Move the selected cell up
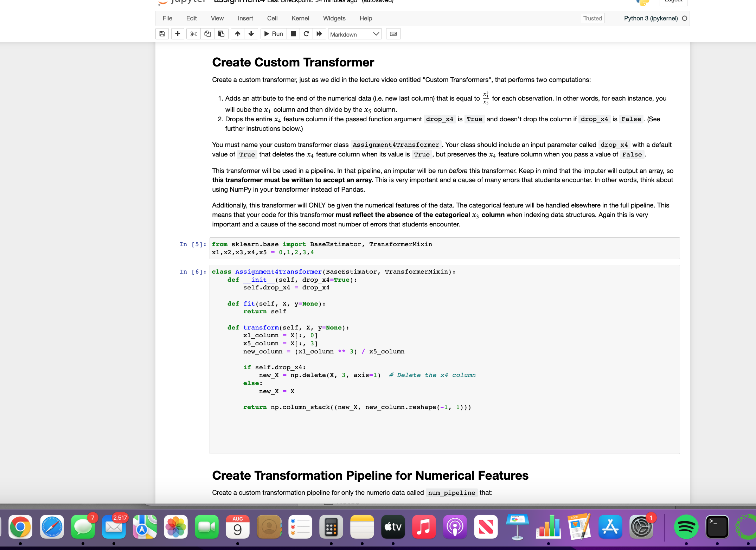The height and width of the screenshot is (550, 756). (237, 34)
